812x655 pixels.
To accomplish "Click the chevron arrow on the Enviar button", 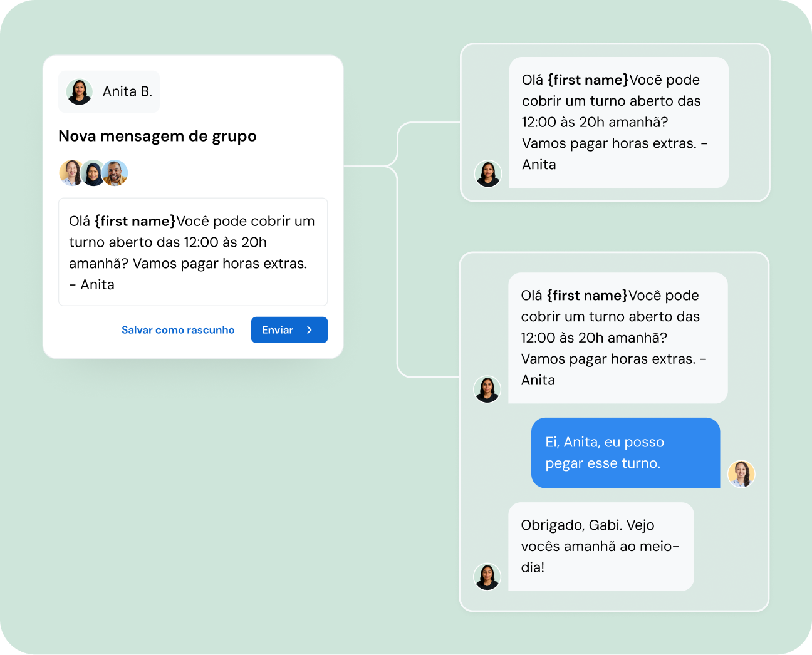I will click(x=310, y=330).
